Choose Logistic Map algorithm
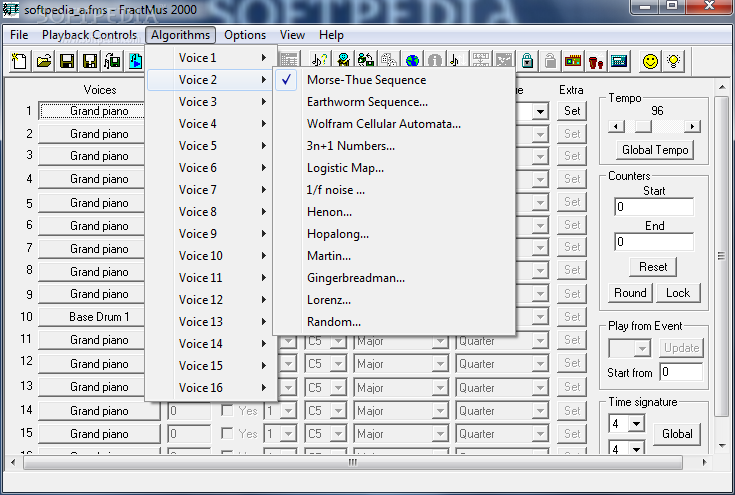This screenshot has height=495, width=735. pyautogui.click(x=345, y=168)
